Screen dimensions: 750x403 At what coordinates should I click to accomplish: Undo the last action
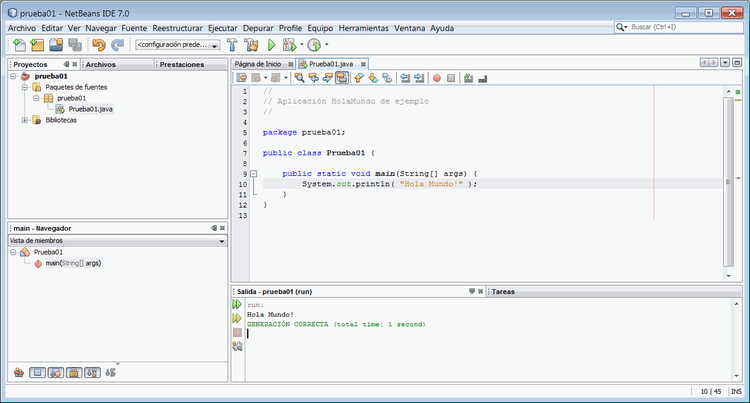click(99, 45)
